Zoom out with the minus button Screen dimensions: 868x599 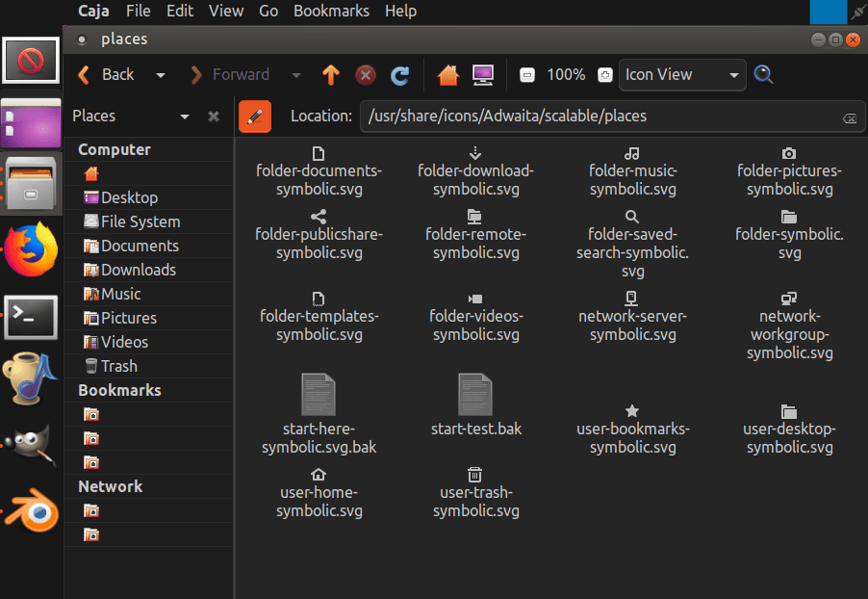tap(527, 75)
